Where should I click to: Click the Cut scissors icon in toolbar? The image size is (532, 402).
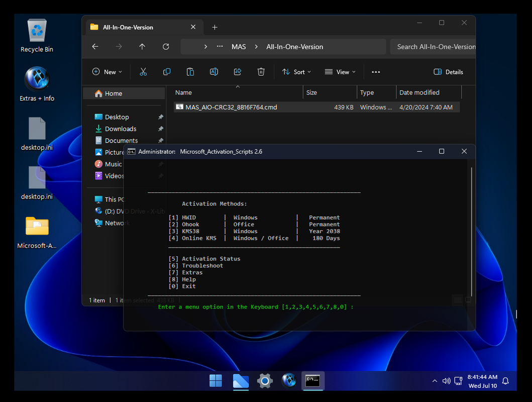tap(143, 72)
